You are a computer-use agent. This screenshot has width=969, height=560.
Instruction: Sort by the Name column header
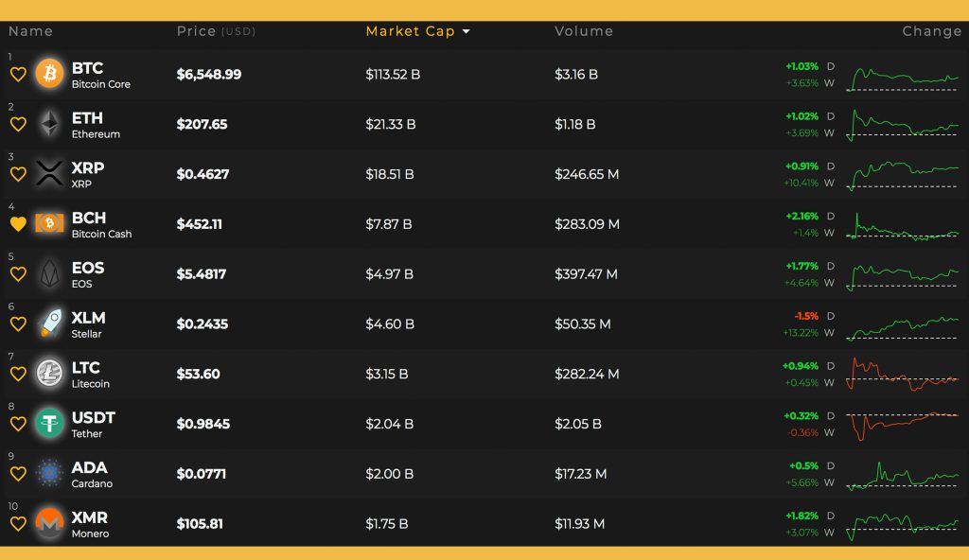click(30, 31)
